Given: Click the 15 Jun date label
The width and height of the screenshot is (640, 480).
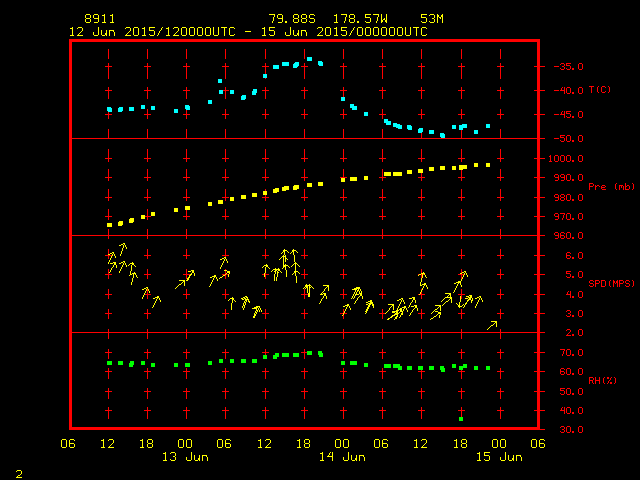Looking at the screenshot, I should 498,457.
